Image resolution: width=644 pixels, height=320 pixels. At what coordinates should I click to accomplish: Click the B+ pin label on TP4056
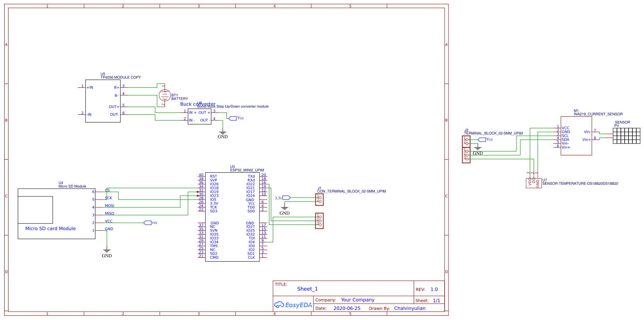[117, 88]
